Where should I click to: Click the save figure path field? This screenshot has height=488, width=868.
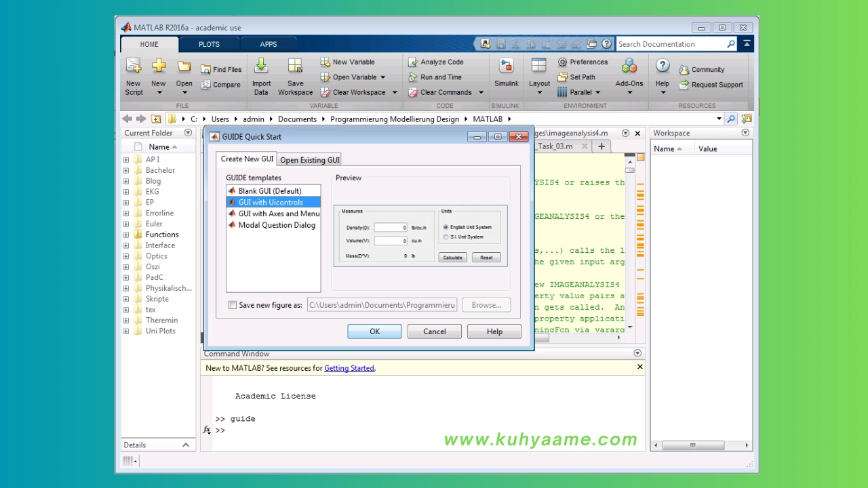click(382, 305)
